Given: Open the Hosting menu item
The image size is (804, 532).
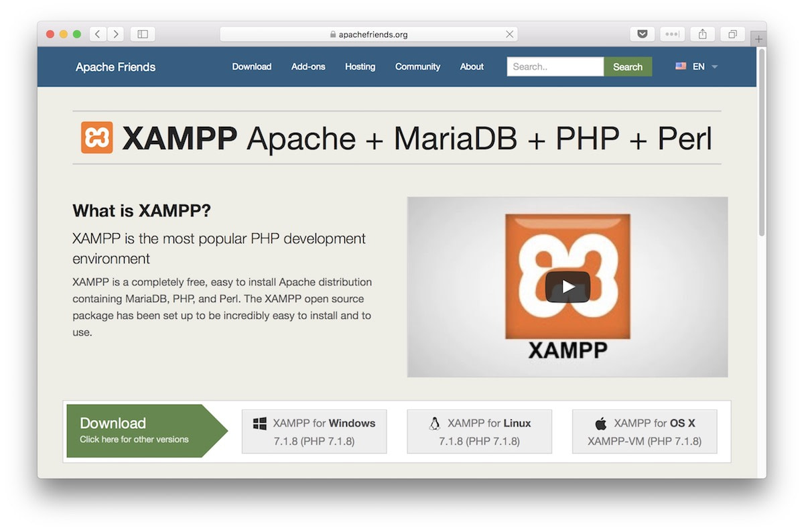Looking at the screenshot, I should pyautogui.click(x=360, y=66).
